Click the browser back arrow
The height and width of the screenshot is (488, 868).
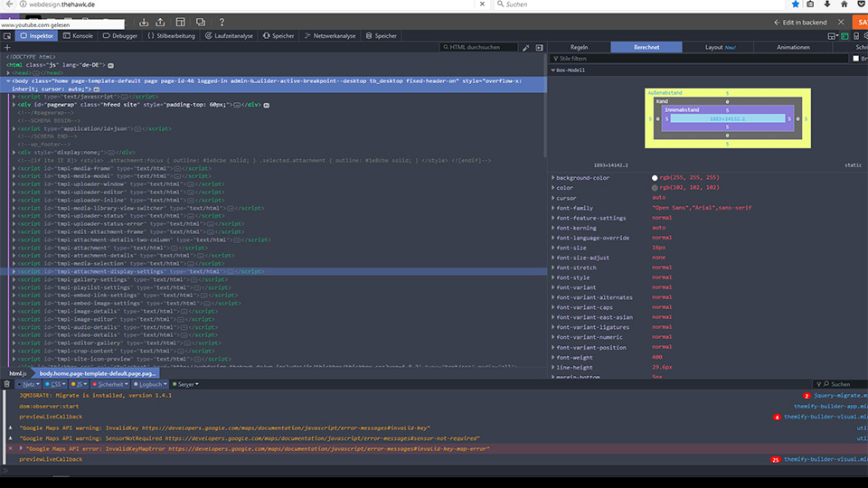point(9,5)
